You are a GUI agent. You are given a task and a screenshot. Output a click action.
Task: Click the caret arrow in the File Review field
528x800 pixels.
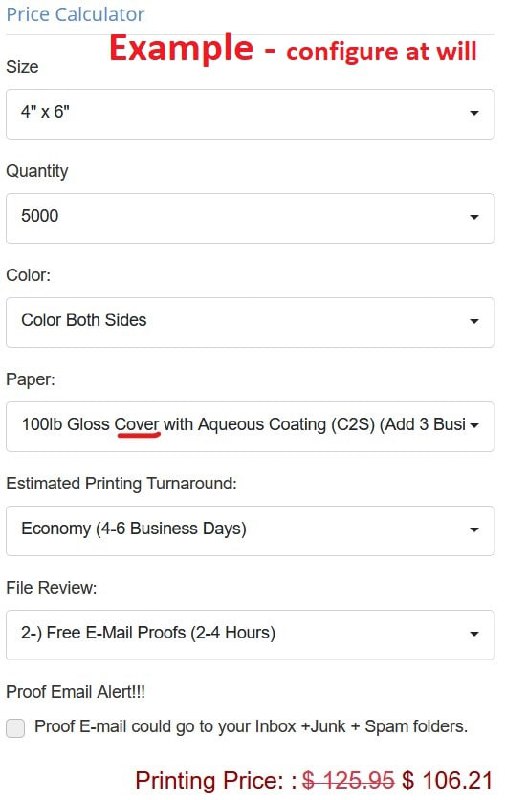point(474,634)
